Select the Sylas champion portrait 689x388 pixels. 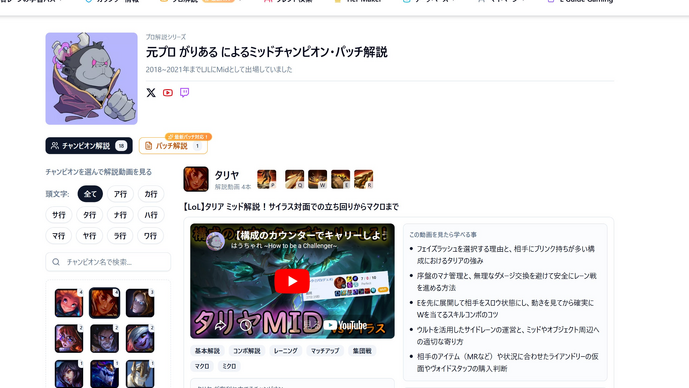(x=105, y=338)
